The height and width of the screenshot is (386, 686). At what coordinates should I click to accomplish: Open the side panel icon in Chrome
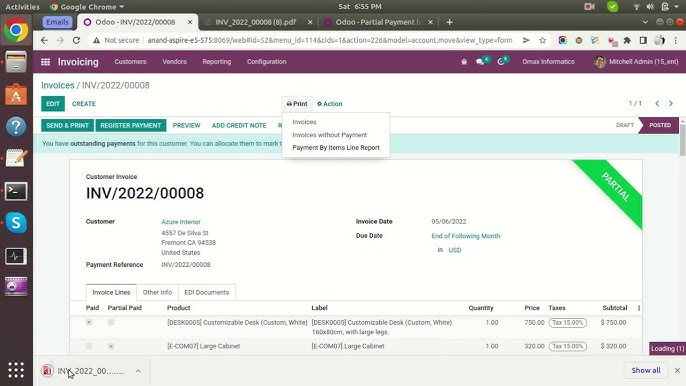[643, 40]
